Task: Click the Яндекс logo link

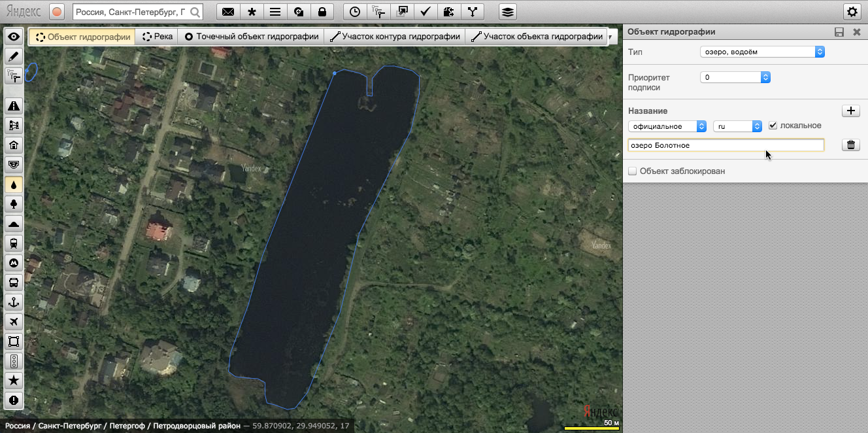Action: [x=24, y=12]
